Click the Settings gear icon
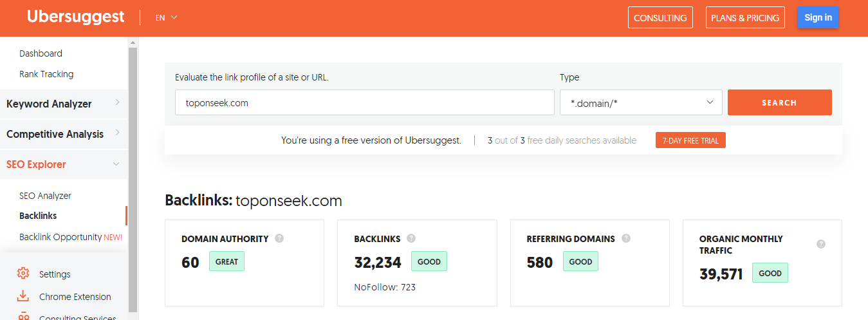Image resolution: width=868 pixels, height=320 pixels. [23, 274]
